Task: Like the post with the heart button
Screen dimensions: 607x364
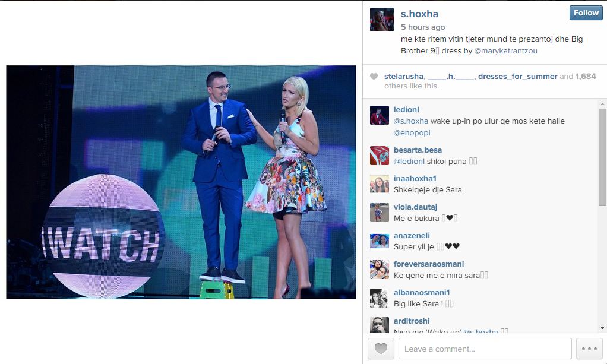Action: (x=381, y=349)
